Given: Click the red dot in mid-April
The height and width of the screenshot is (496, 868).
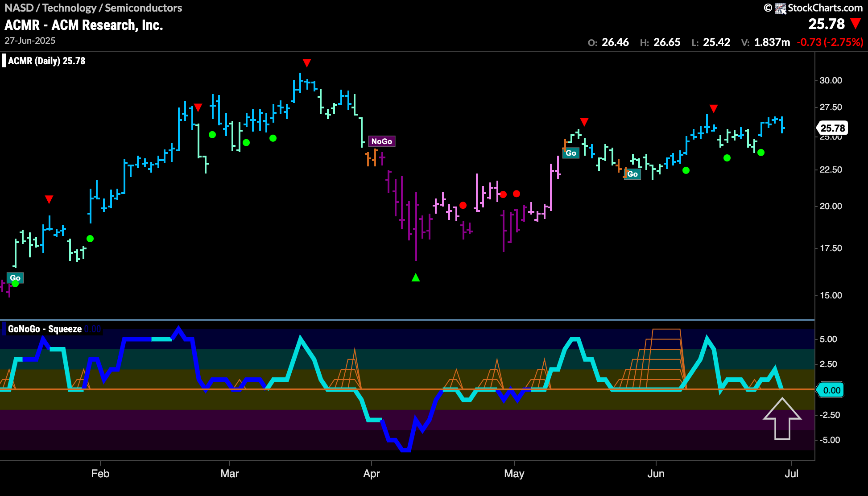Looking at the screenshot, I should (463, 205).
